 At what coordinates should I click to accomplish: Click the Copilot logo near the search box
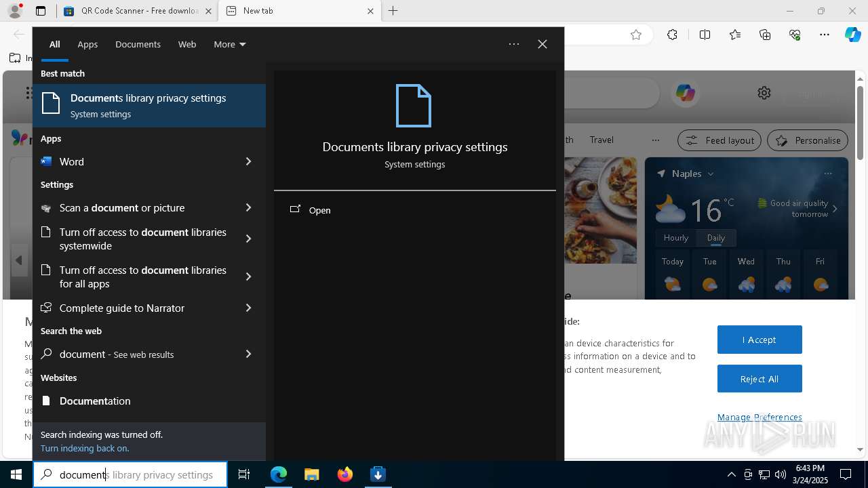(685, 93)
